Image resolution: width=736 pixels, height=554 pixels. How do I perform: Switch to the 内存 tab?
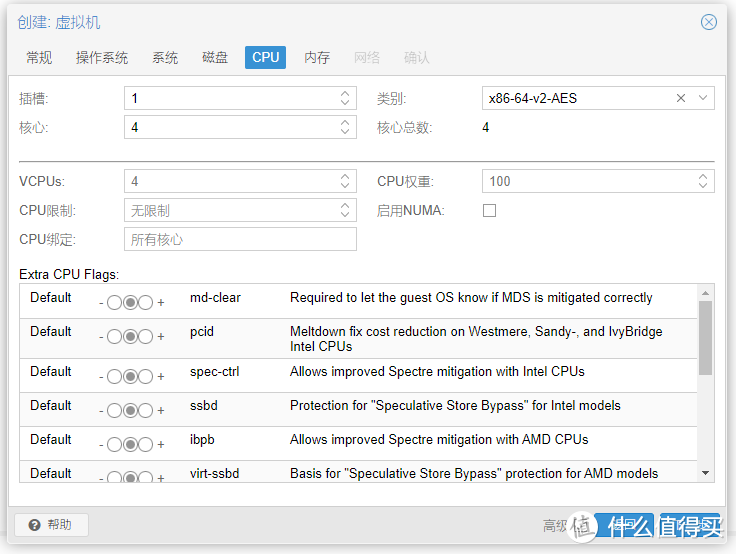pos(317,57)
